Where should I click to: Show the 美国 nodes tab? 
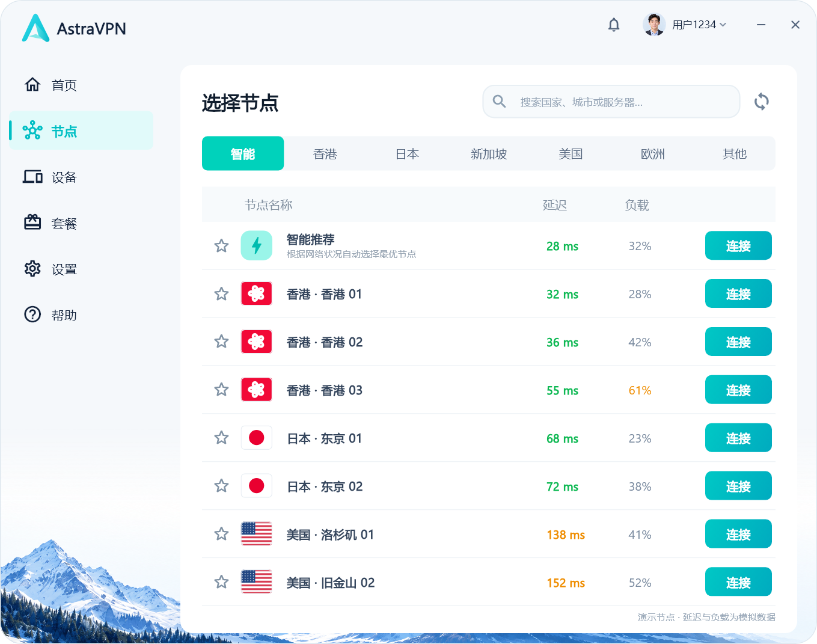(571, 154)
